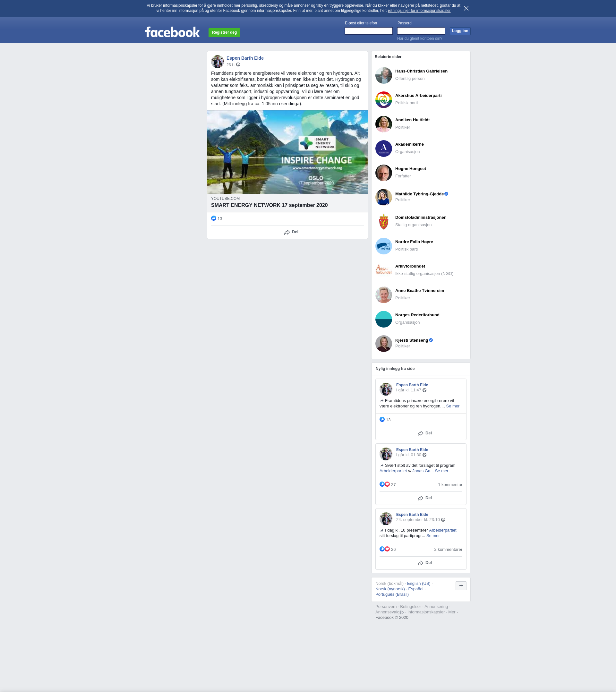Open Jonas Ga... link in sidebar post
616x692 pixels.
pos(423,471)
